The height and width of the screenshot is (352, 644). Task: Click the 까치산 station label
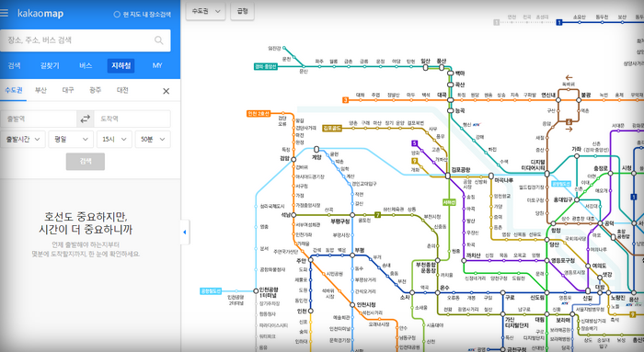473,255
